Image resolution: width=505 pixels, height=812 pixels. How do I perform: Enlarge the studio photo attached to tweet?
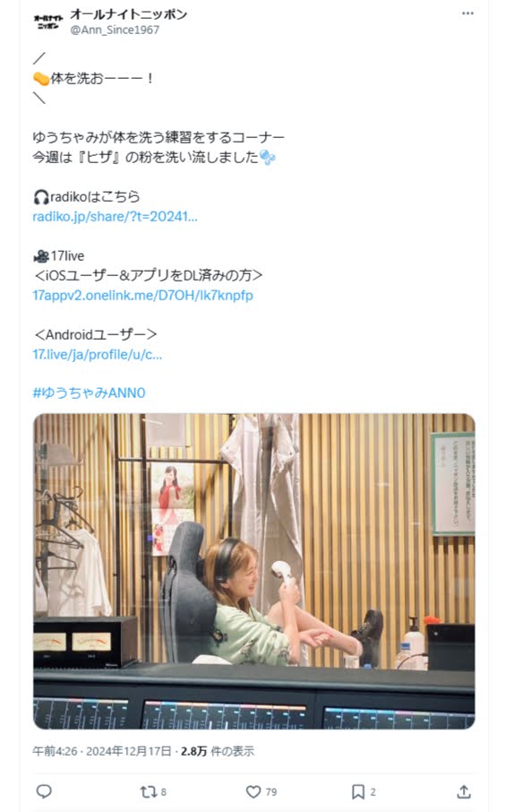coord(254,571)
